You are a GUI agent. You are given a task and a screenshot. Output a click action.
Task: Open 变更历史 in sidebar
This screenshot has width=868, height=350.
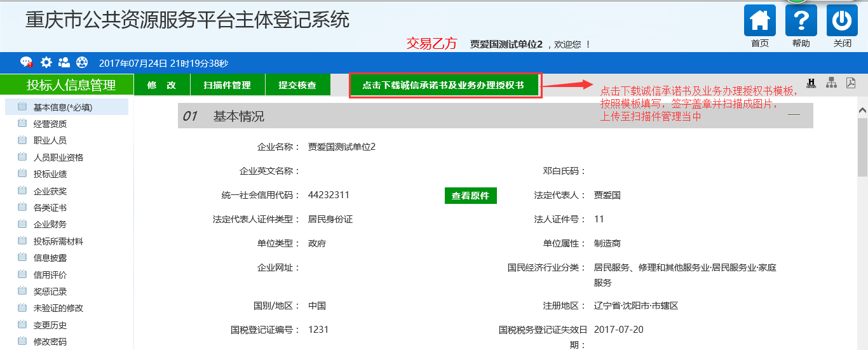pos(50,325)
